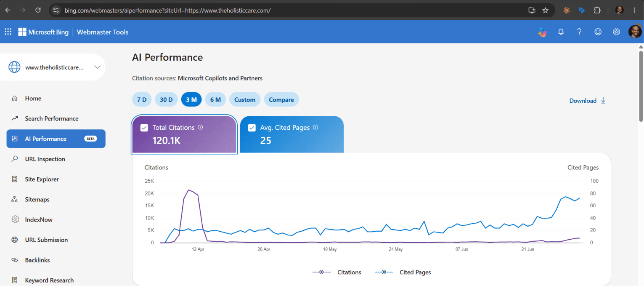Click 'Microsoft Copilots and Partners' text
644x286 pixels.
pyautogui.click(x=220, y=78)
